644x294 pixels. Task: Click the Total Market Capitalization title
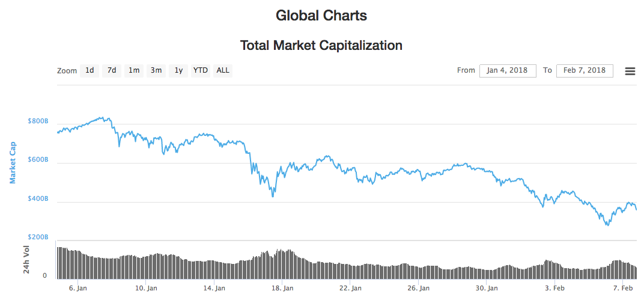[x=321, y=45]
